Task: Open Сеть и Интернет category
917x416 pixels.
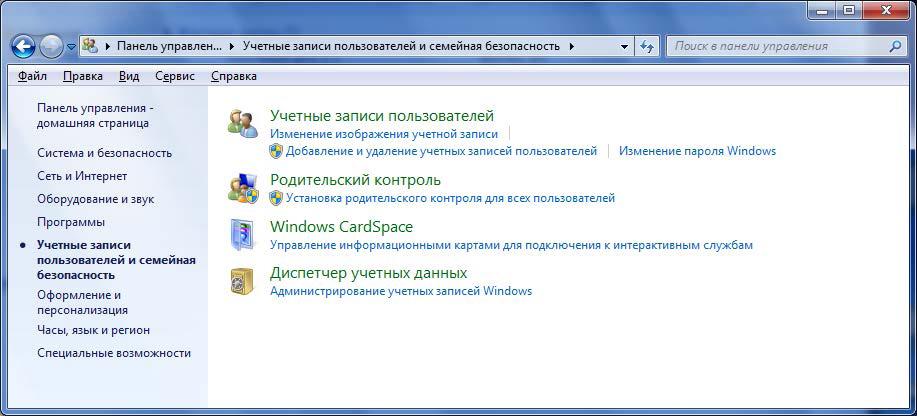Action: point(82,176)
